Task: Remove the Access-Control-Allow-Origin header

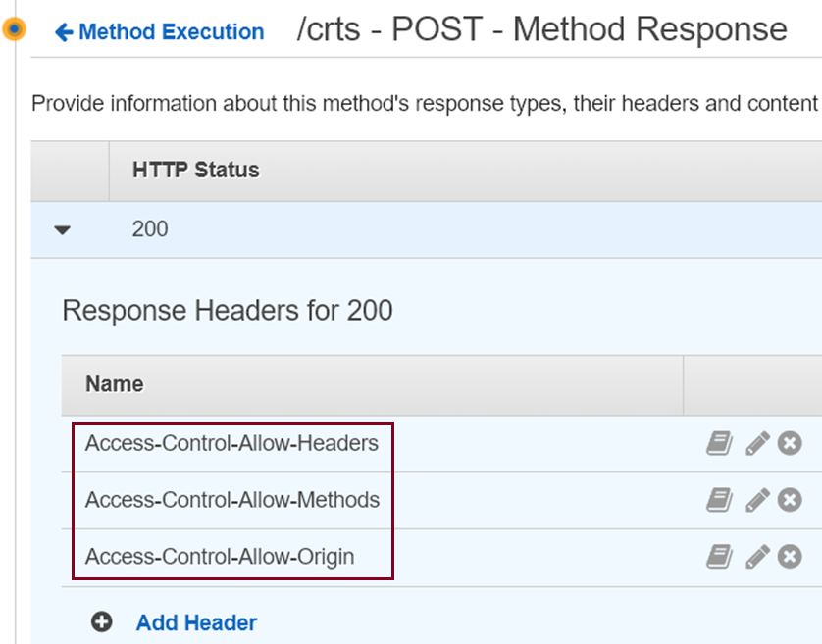Action: pyautogui.click(x=790, y=557)
